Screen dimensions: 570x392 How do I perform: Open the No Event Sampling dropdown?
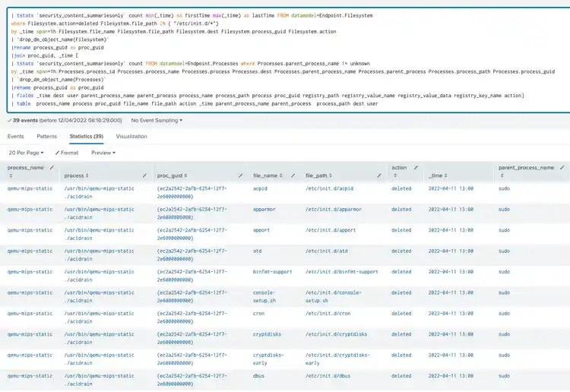[x=157, y=120]
